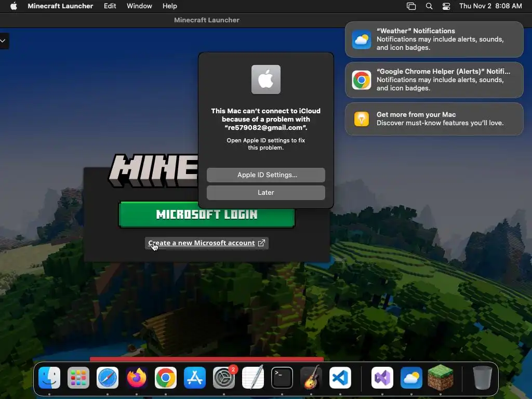Screen dimensions: 532x399
Task: Click the Microsoft Login button
Action: (x=207, y=215)
